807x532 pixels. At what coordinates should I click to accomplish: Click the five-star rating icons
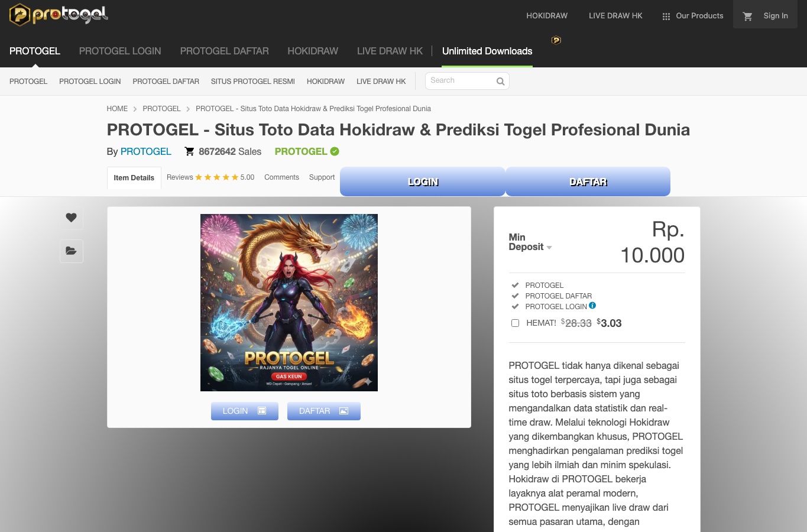pos(217,177)
